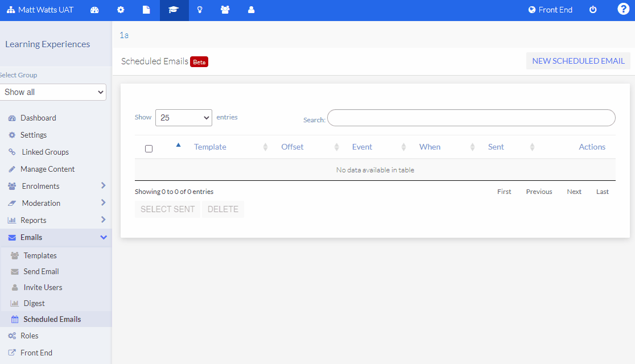Image resolution: width=635 pixels, height=364 pixels.
Task: Select the graduation cap Learning icon in the navbar
Action: click(174, 10)
